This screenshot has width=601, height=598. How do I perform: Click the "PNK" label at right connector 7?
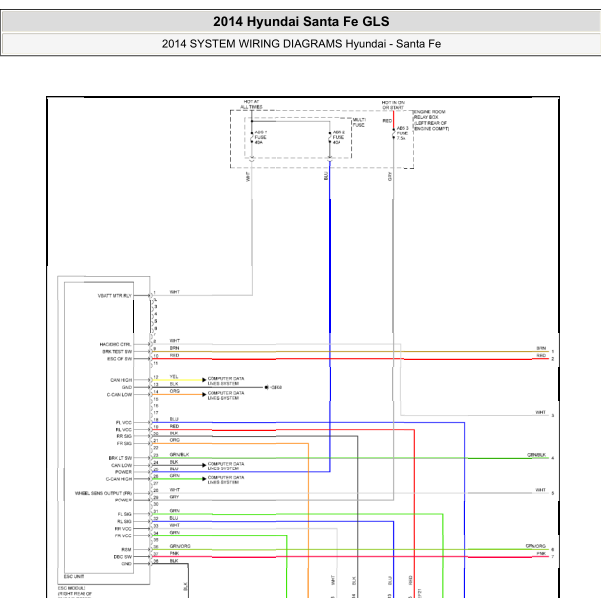point(541,553)
